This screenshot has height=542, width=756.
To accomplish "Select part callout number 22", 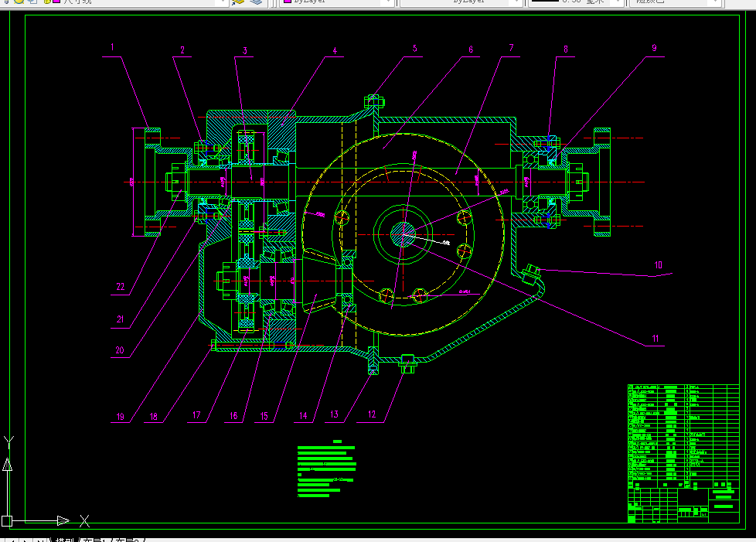I will [x=120, y=287].
